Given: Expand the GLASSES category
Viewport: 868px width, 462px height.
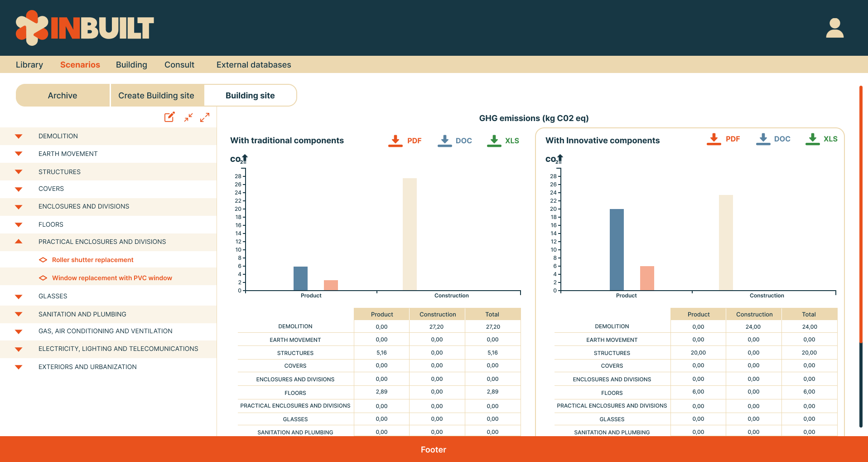Looking at the screenshot, I should tap(19, 297).
